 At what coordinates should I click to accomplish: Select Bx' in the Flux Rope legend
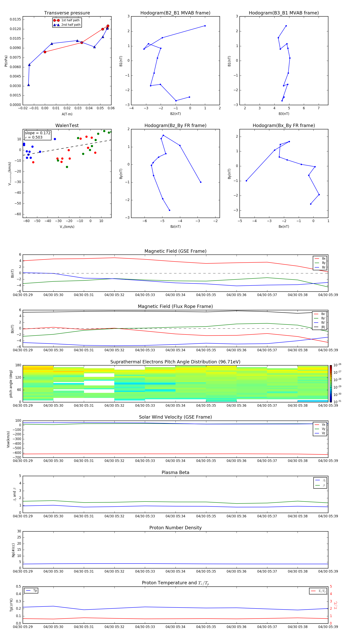(320, 314)
